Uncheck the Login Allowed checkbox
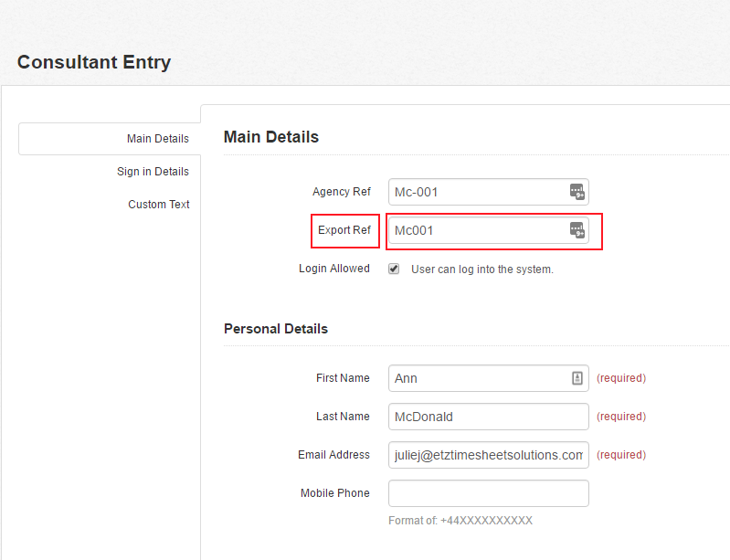 coord(394,269)
